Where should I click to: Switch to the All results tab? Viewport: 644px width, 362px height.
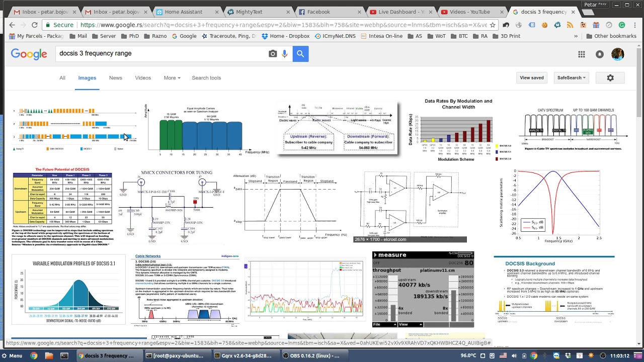[62, 78]
